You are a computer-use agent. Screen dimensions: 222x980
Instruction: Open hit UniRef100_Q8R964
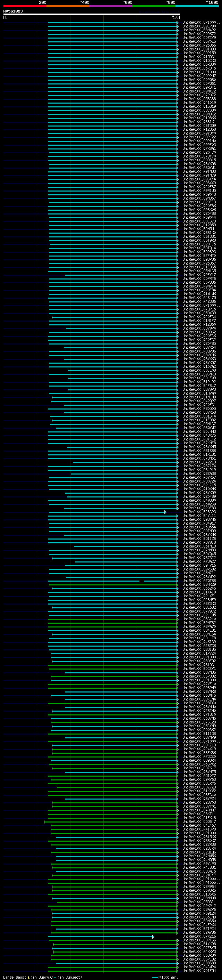point(199,886)
